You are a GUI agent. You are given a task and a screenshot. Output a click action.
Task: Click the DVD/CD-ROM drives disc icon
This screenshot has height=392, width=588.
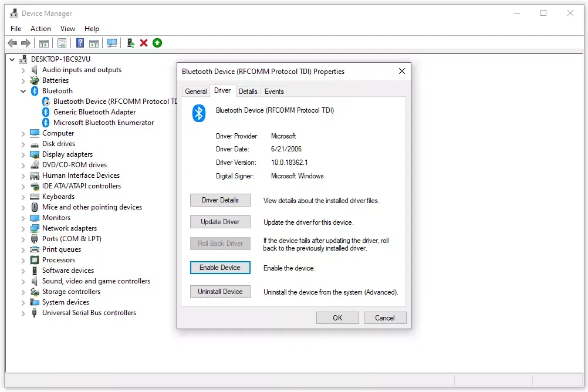pos(35,165)
